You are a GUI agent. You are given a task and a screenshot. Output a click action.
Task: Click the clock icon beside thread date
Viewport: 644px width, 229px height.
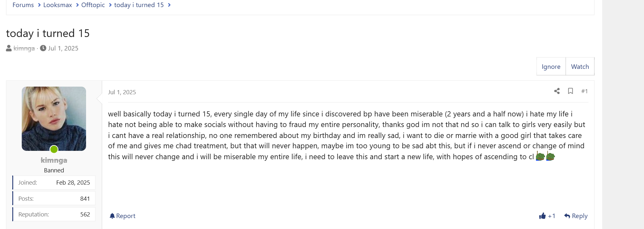43,48
